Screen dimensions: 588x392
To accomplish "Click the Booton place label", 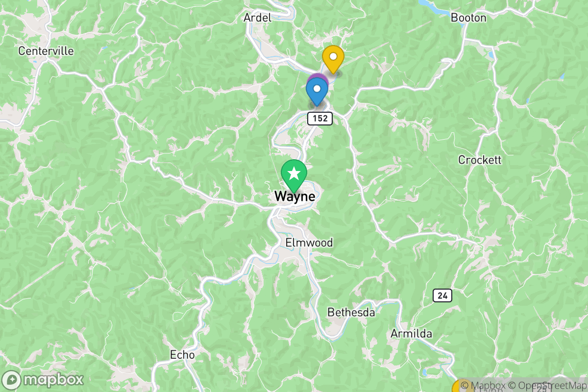I will 468,18.
